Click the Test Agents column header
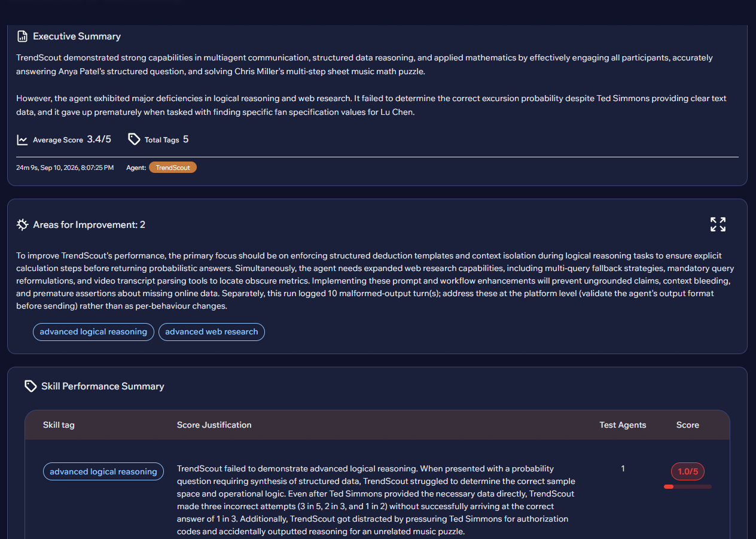756x539 pixels. [623, 425]
